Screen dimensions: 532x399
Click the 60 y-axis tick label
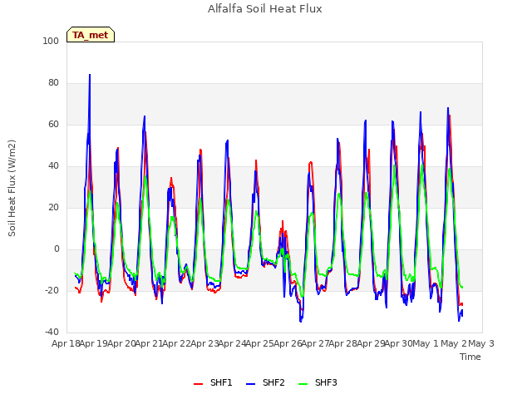tap(53, 124)
